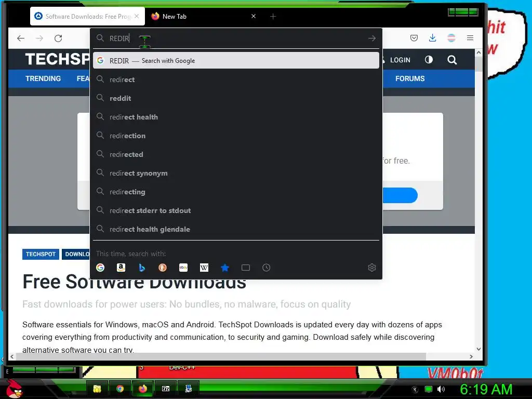Go back with the browser back arrow
This screenshot has height=399, width=532.
coord(21,38)
